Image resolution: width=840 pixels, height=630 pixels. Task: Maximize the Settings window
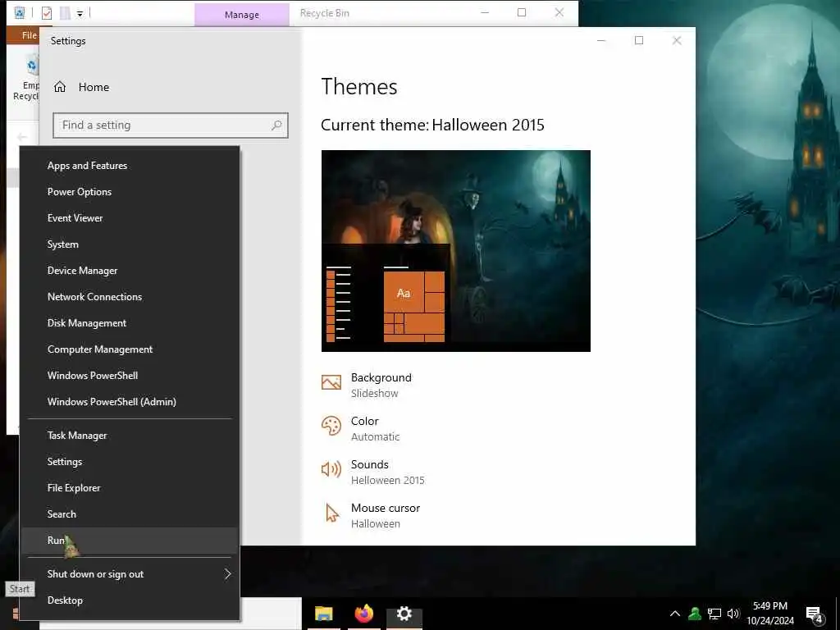(x=638, y=40)
